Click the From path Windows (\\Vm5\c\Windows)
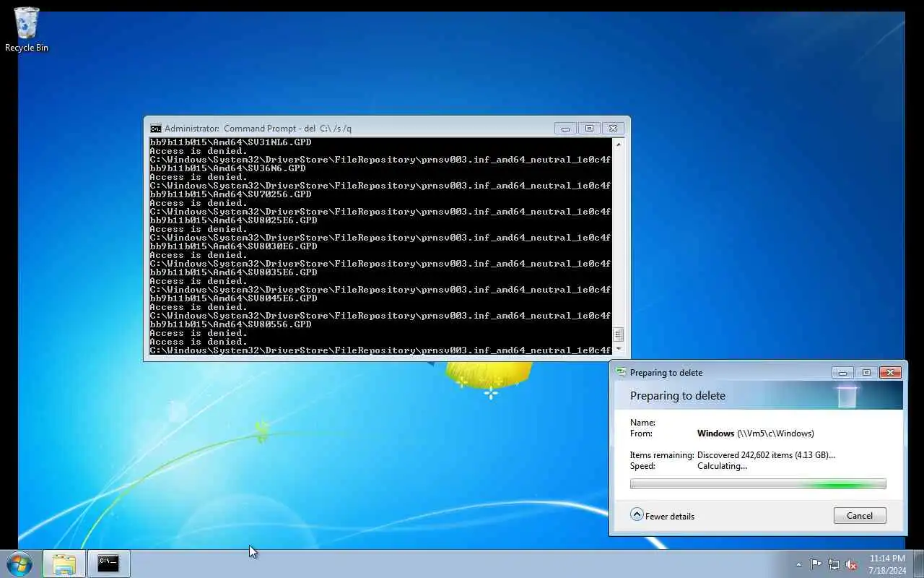 coord(755,433)
